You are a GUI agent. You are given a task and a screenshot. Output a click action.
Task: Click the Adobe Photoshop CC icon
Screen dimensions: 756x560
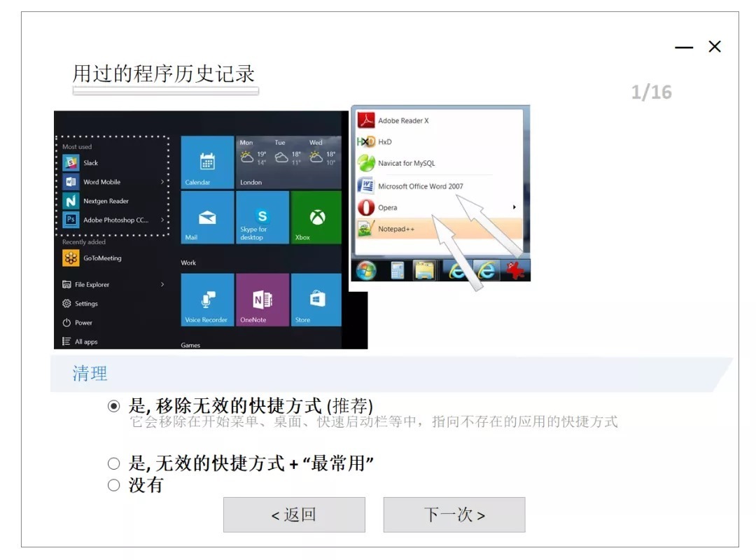tap(71, 220)
